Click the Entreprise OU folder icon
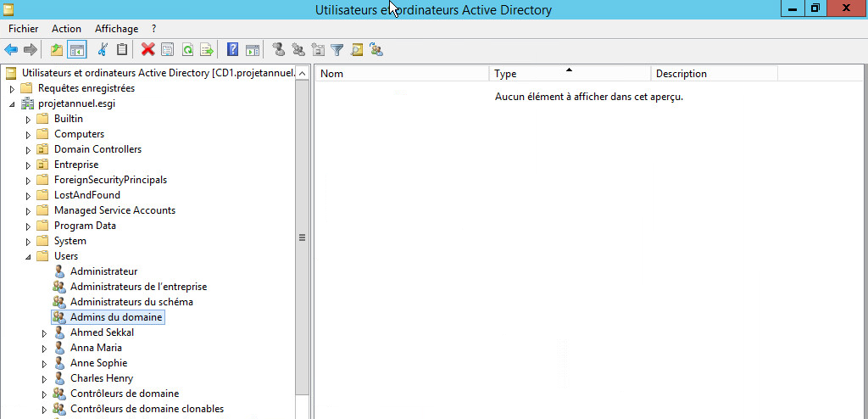 tap(42, 165)
